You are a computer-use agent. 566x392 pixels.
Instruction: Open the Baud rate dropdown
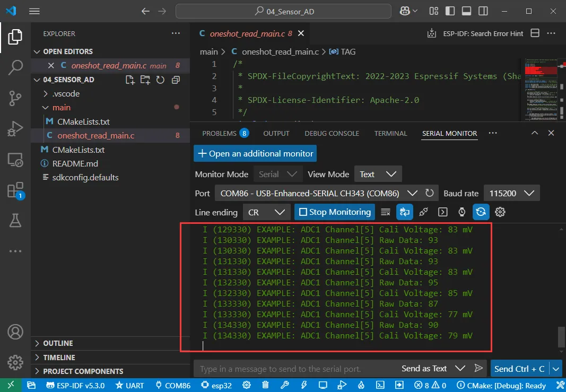[x=511, y=193]
